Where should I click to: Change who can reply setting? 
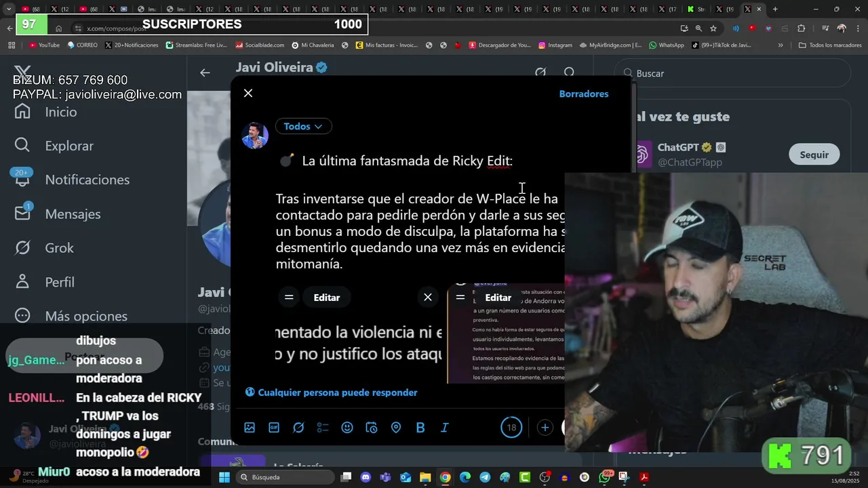coord(331,392)
